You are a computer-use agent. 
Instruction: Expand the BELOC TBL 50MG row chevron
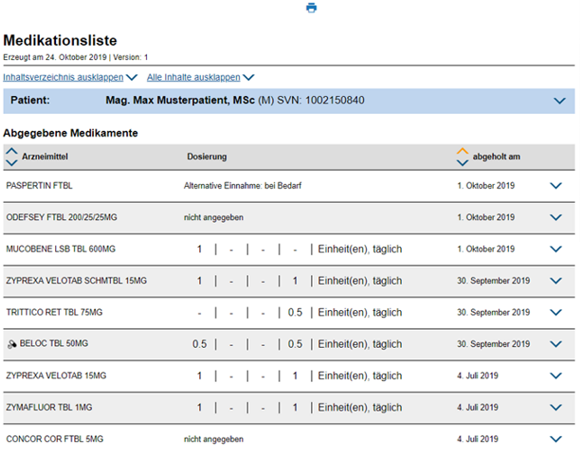point(556,344)
